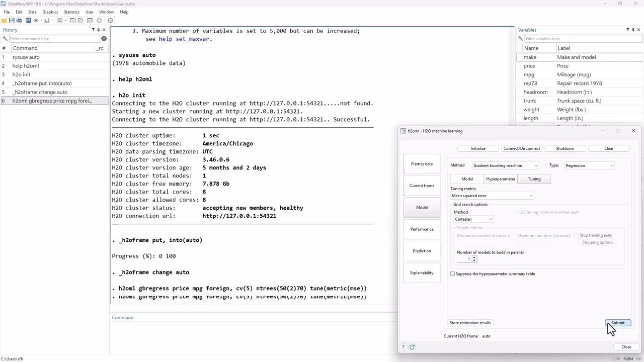Open the File menu
This screenshot has height=362, width=644.
pos(7,12)
